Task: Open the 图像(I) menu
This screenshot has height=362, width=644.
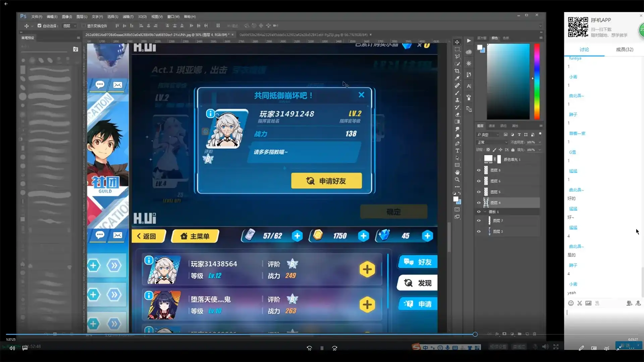Action: click(67, 16)
